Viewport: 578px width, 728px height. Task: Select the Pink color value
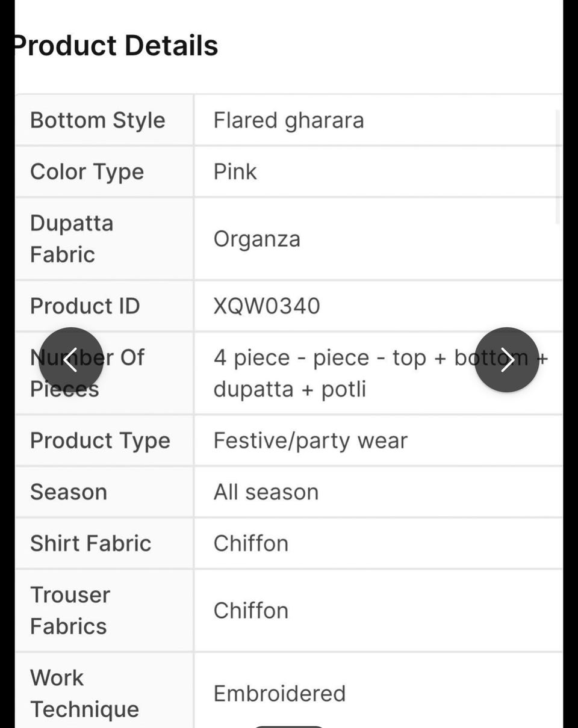(235, 171)
